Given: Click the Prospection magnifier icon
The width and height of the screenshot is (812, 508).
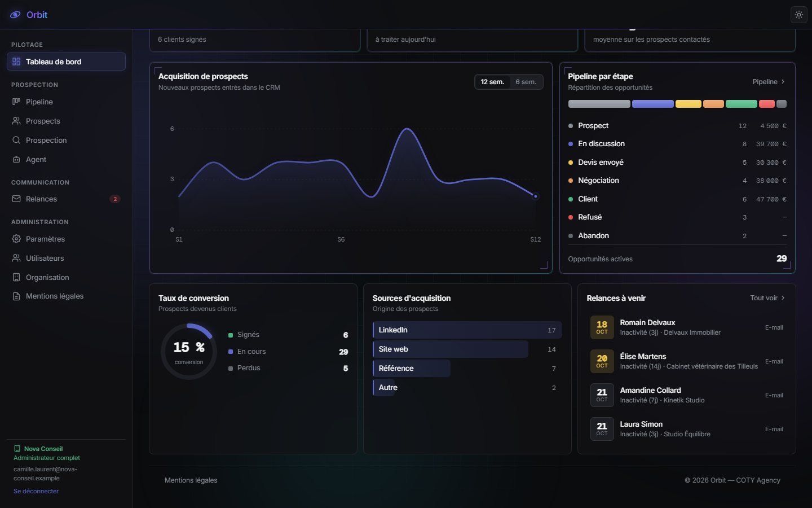Looking at the screenshot, I should 16,140.
